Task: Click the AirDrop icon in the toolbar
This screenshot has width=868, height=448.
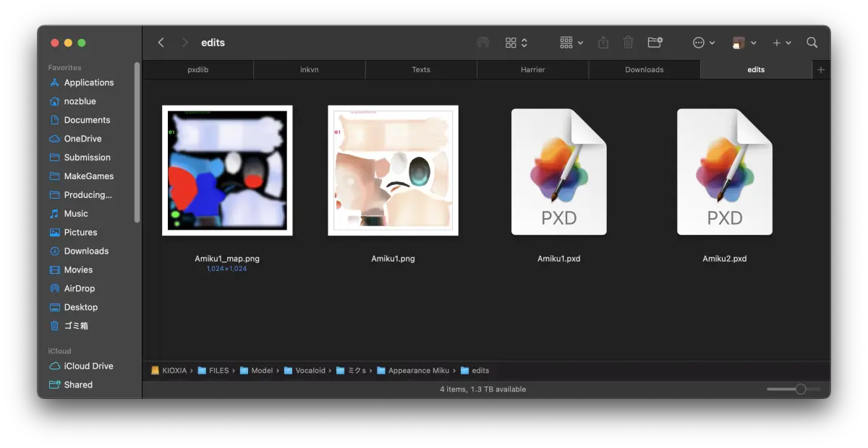Action: 482,43
